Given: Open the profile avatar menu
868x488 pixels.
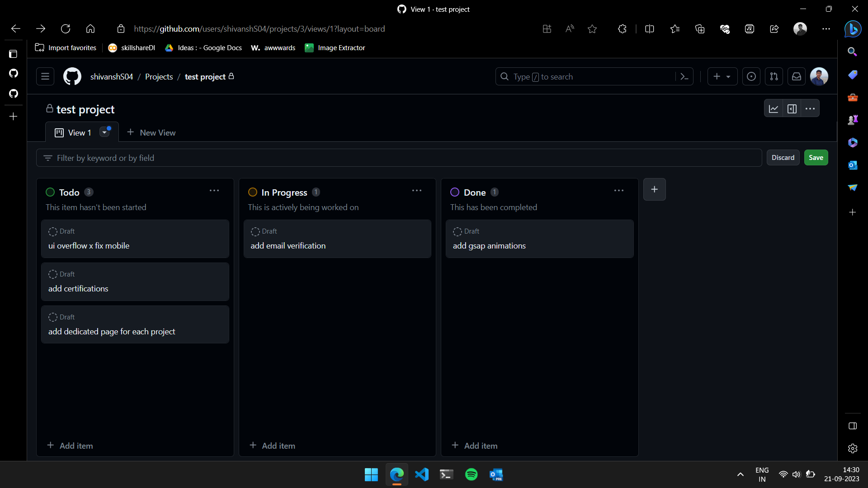Looking at the screenshot, I should click(x=819, y=76).
